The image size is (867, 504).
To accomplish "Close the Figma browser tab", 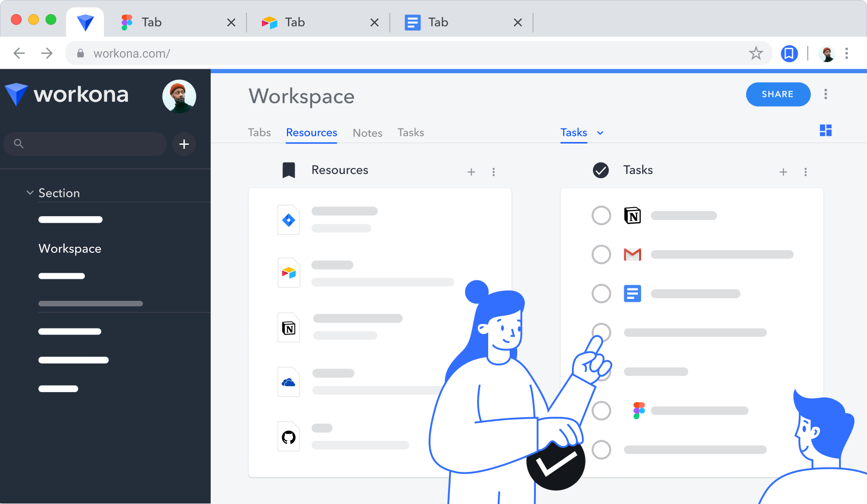I will (x=231, y=23).
